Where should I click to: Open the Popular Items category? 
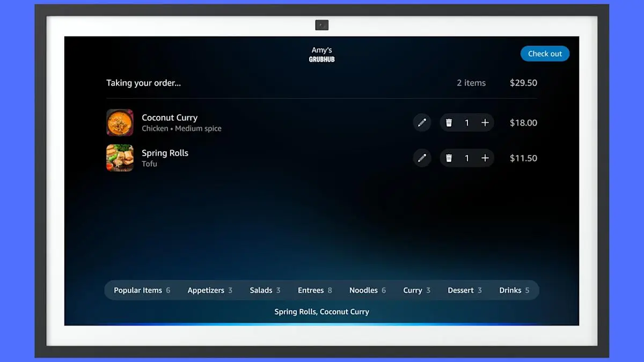(142, 290)
